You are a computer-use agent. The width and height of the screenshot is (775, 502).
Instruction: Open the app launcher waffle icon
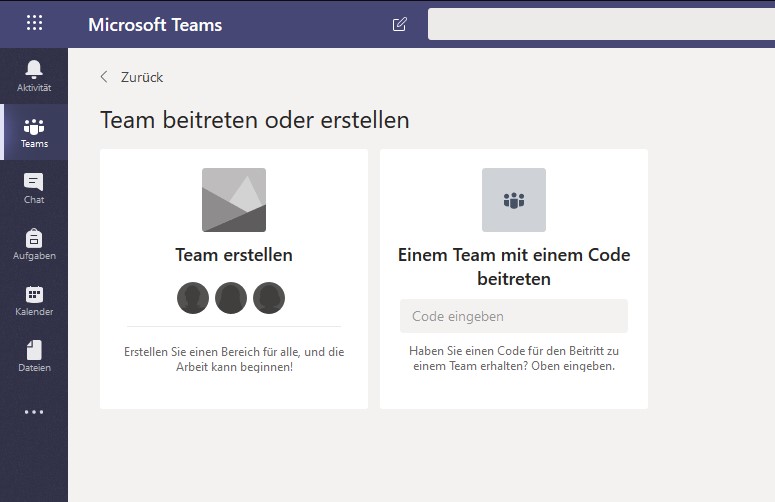pos(34,24)
